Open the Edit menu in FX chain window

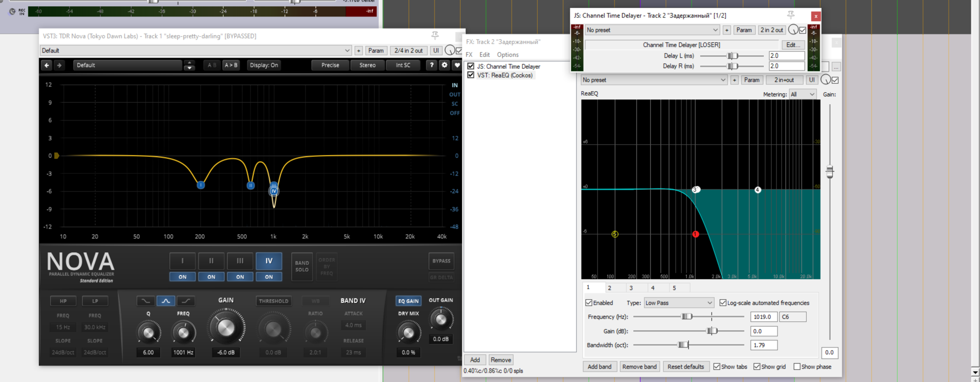click(484, 55)
